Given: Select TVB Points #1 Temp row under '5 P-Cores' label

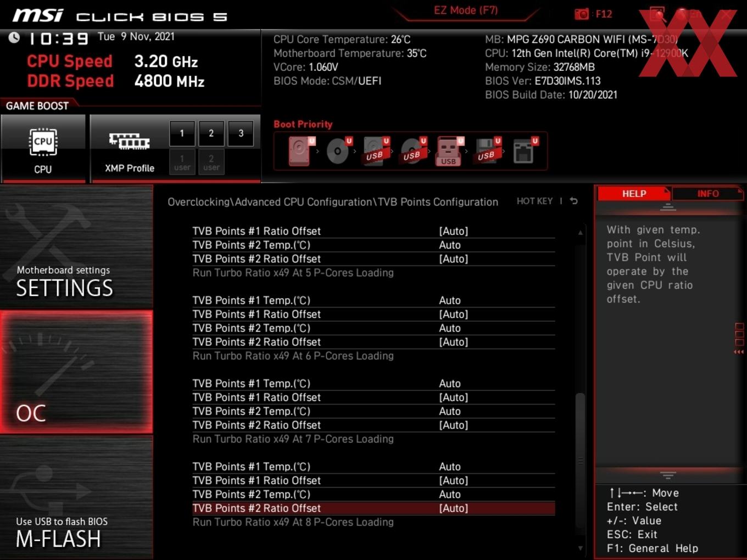Looking at the screenshot, I should pyautogui.click(x=374, y=300).
